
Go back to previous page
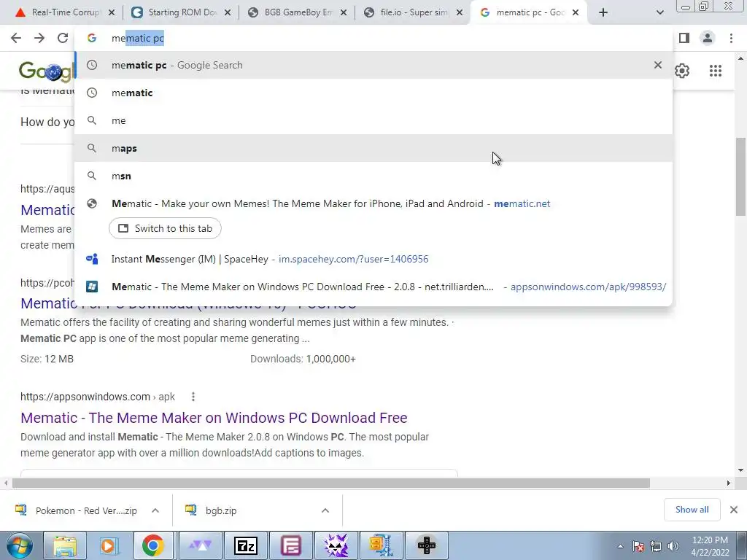pyautogui.click(x=16, y=38)
